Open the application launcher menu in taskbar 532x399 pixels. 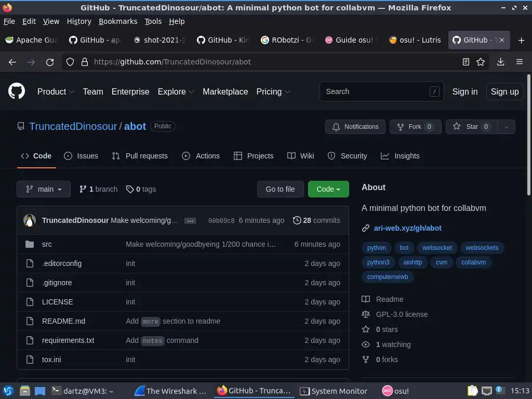pos(8,391)
